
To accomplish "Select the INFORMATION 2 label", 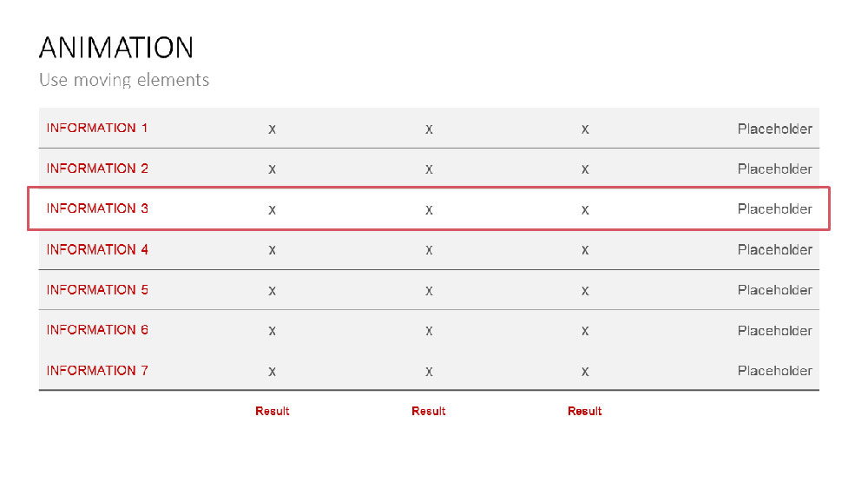I will coord(97,169).
